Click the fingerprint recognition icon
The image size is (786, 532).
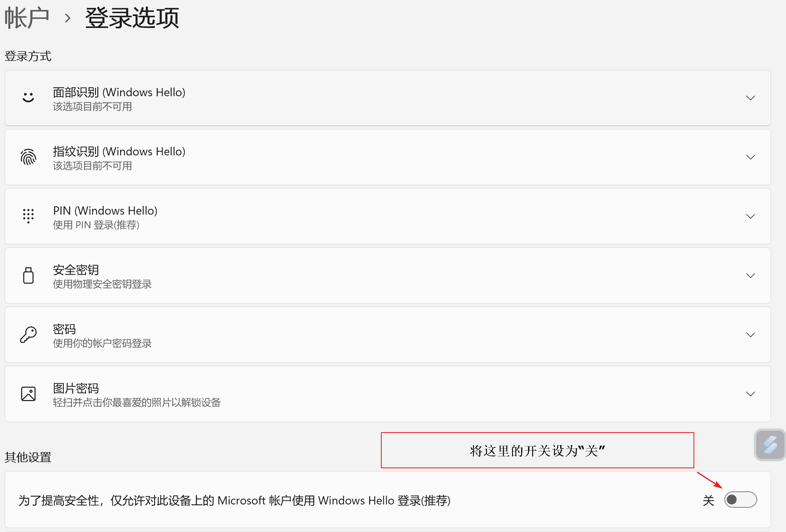(x=28, y=157)
